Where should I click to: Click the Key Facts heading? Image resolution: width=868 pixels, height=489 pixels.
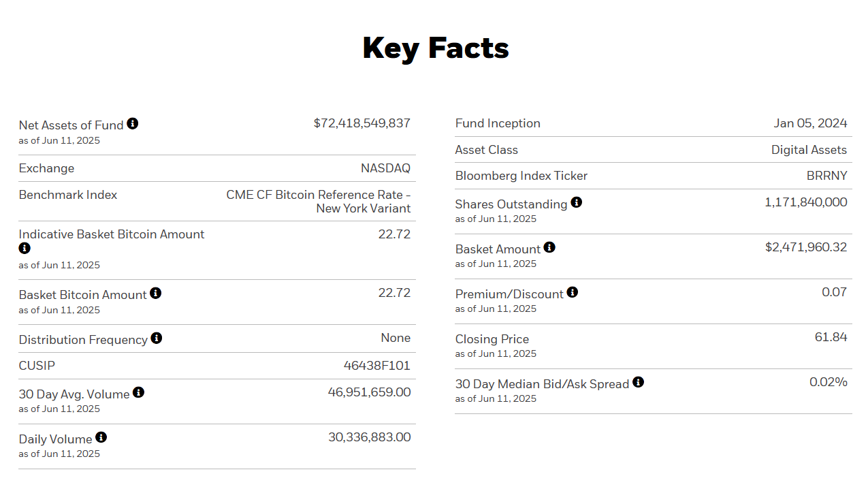436,48
